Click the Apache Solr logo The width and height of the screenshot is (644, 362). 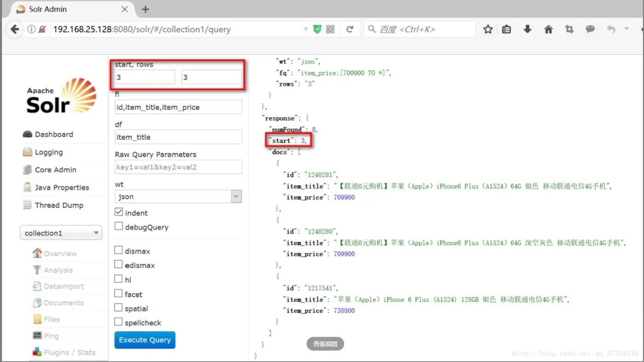tap(61, 96)
